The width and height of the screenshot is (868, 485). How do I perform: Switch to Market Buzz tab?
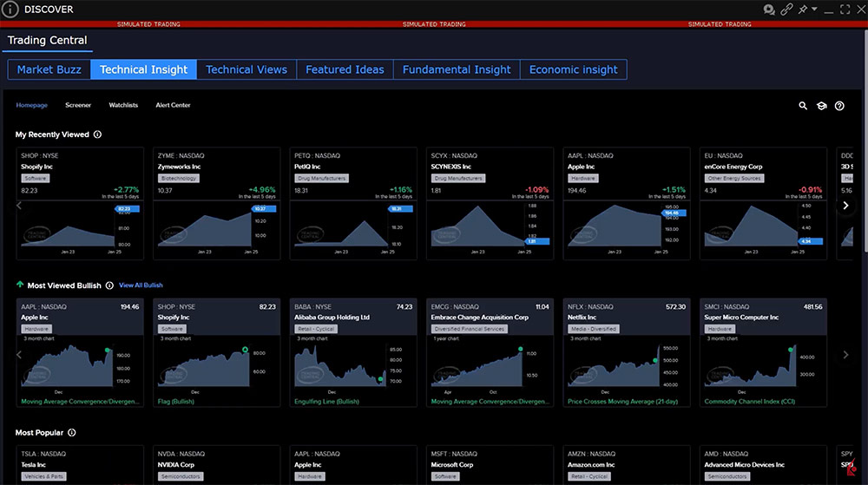tap(49, 69)
